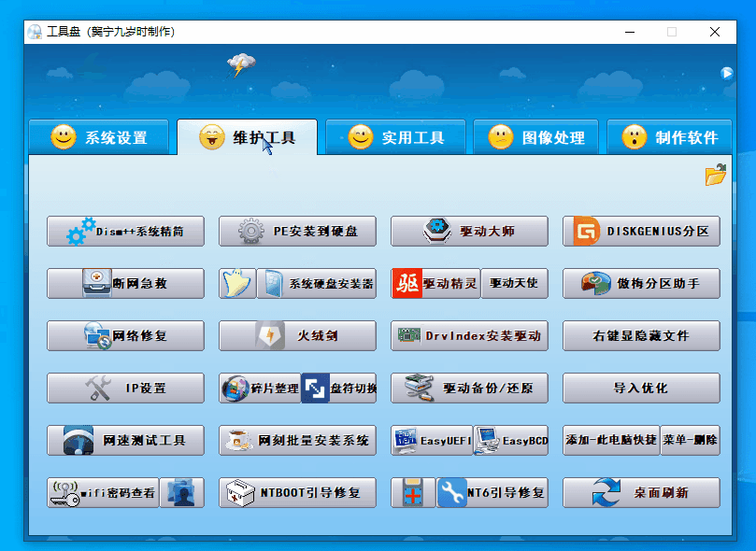
Task: Open EasyBCD boot editor
Action: 510,441
